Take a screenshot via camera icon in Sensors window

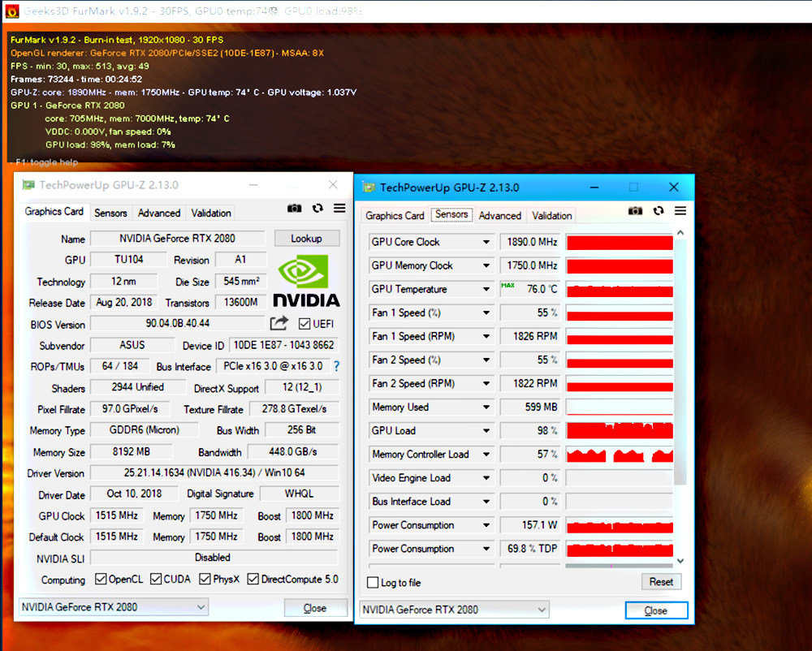[635, 210]
